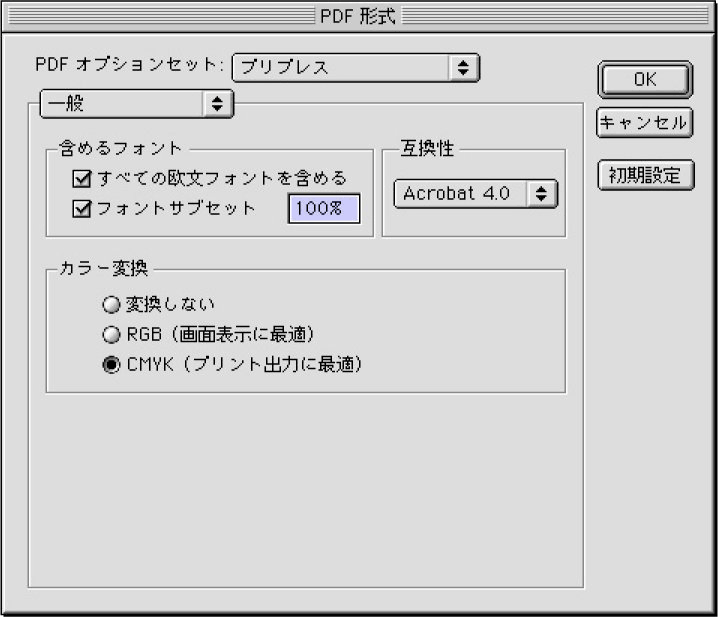Toggle the フォントサブセット checkbox

point(82,209)
